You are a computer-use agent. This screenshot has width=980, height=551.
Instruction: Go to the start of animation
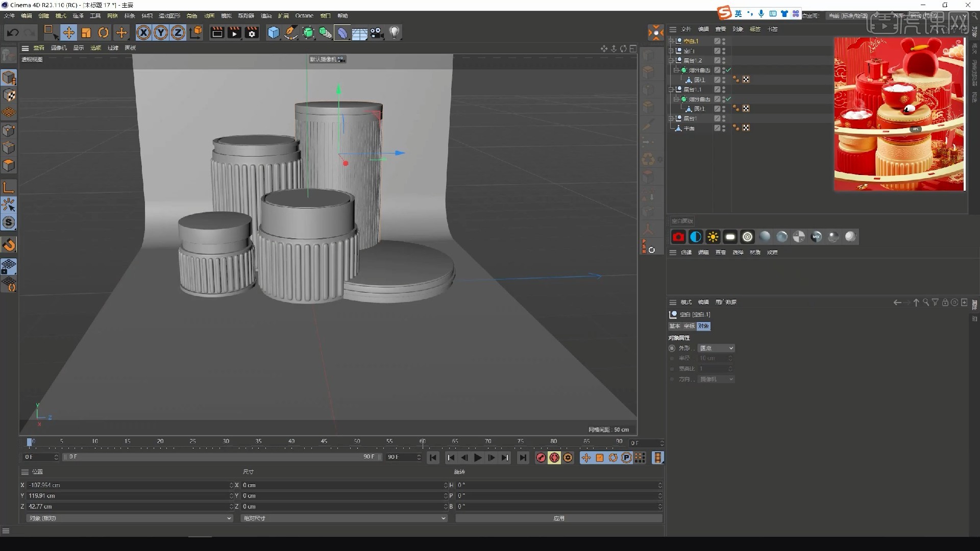coord(433,458)
